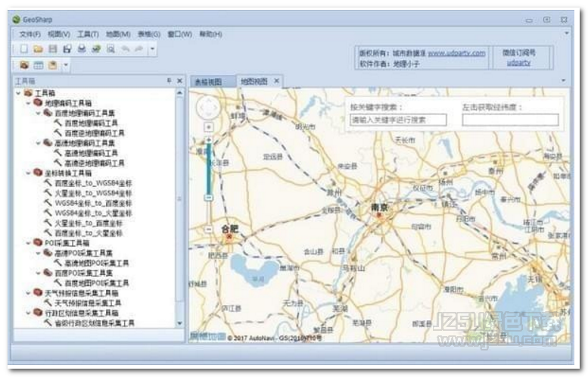The width and height of the screenshot is (588, 377).
Task: Click the table grid icon in second toolbar
Action: 39,65
